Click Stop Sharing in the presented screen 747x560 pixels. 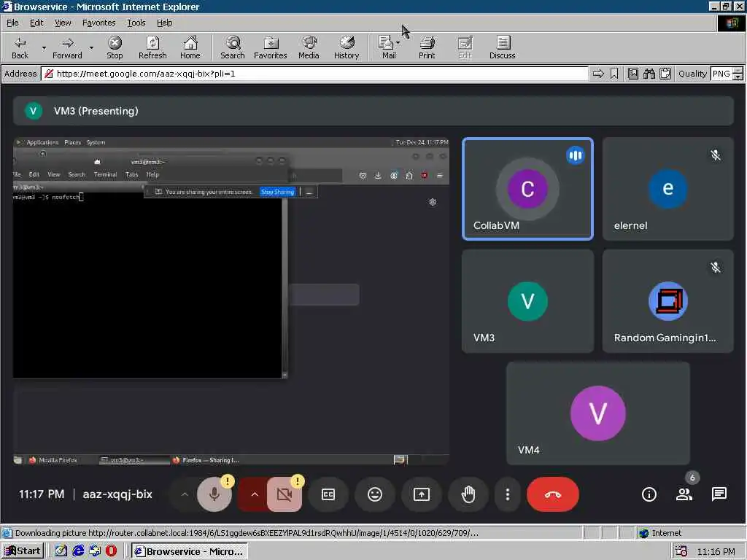pos(278,192)
